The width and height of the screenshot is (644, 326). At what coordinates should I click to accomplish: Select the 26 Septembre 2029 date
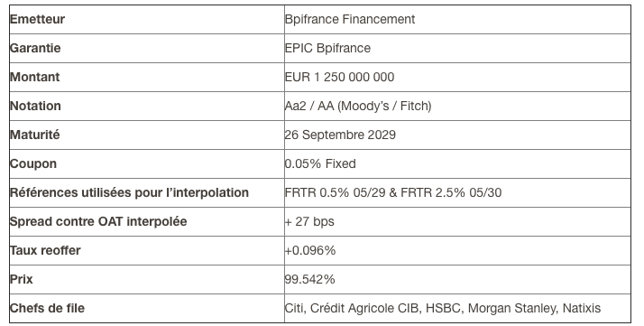(x=340, y=135)
